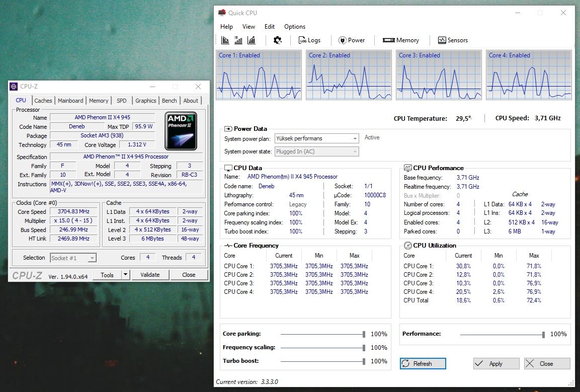
Task: Expand the Tools dropdown arrow in CPU-Z
Action: [125, 275]
